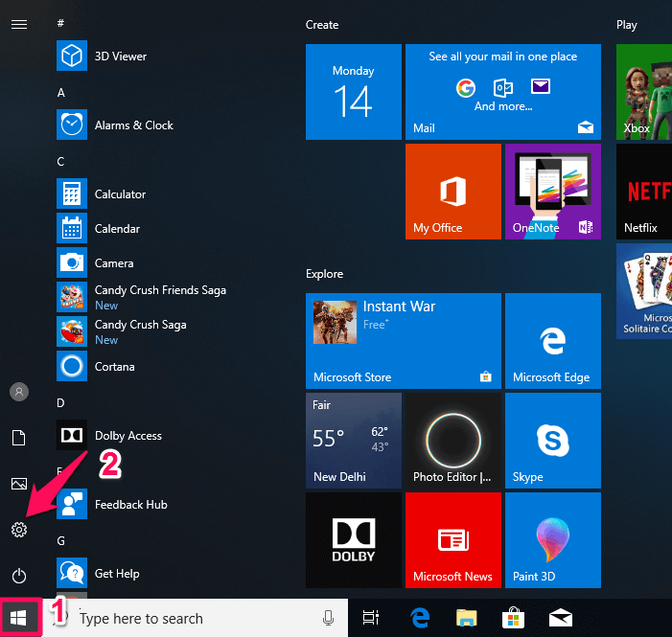Click the Explore group header
Screen dimensions: 672x637
coord(324,274)
